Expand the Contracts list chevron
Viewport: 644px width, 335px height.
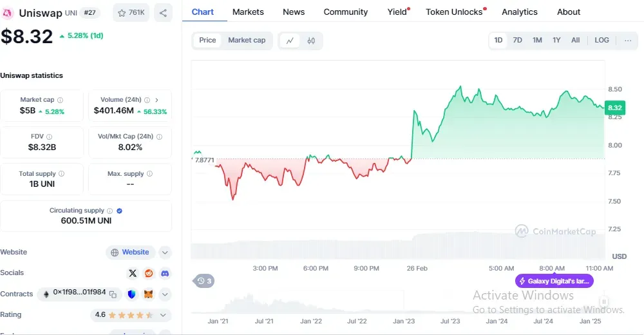click(166, 294)
